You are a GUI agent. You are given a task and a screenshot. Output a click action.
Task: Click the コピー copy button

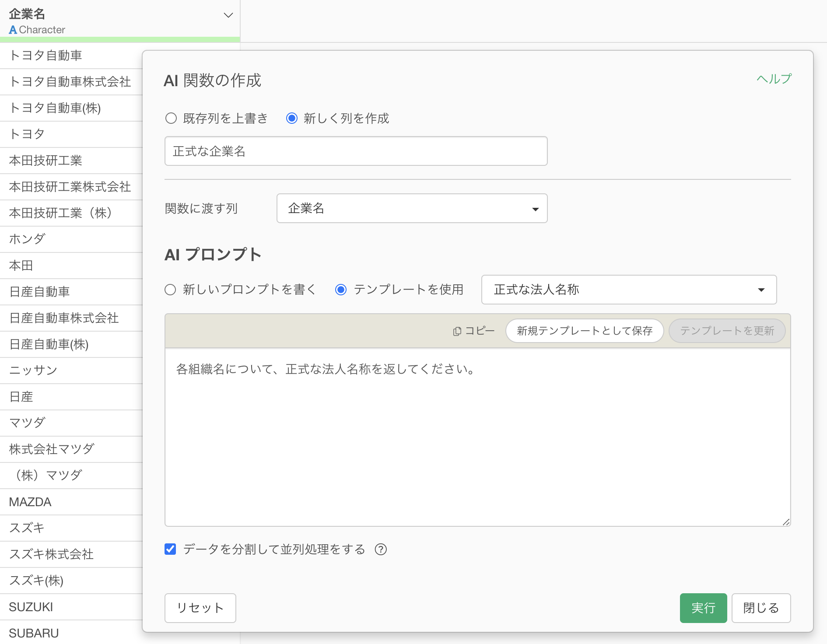tap(474, 331)
